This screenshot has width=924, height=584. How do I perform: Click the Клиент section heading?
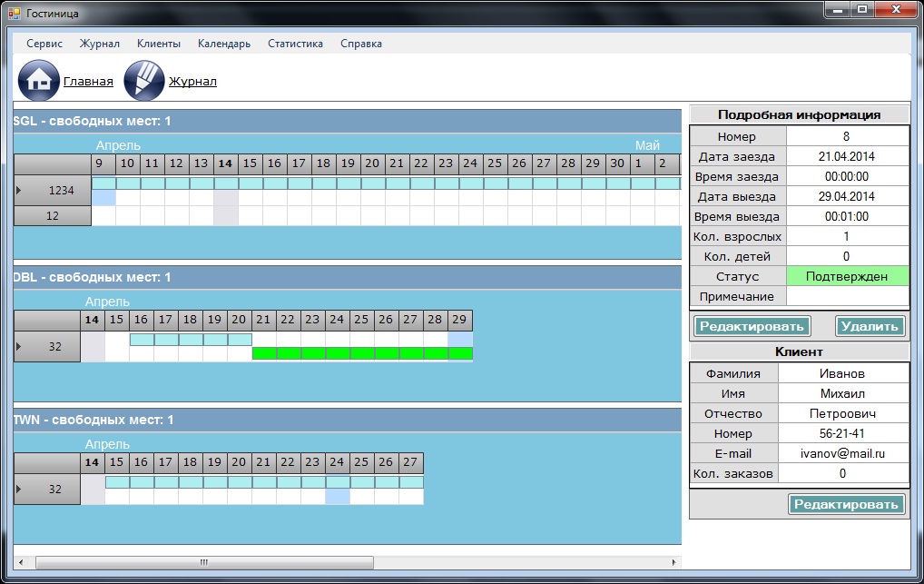coord(799,351)
